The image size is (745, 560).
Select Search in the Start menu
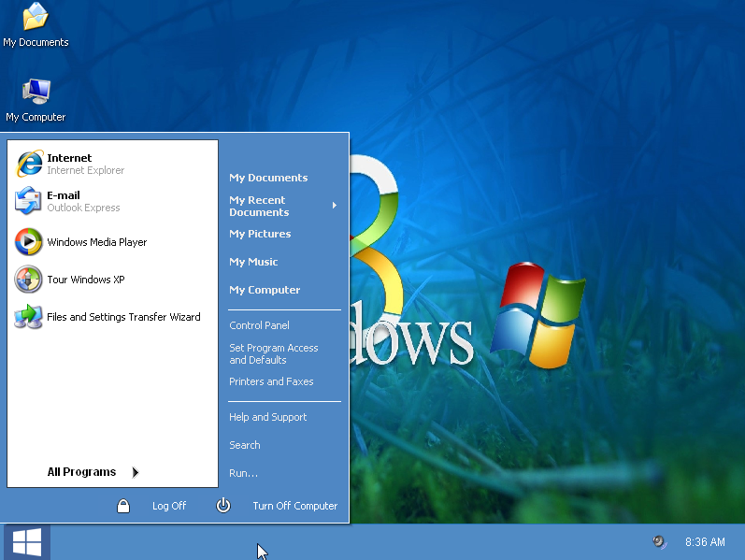click(x=245, y=445)
